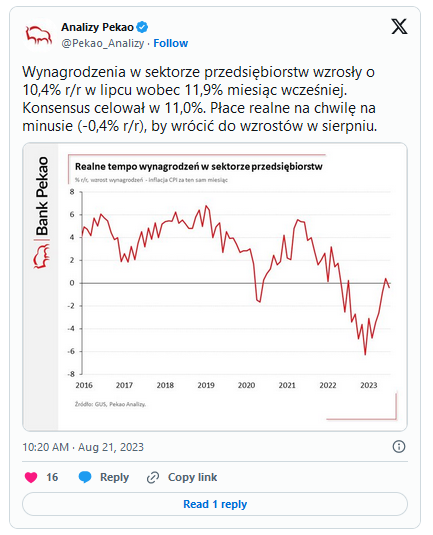The height and width of the screenshot is (535, 433).
Task: Click the Analizy Pekao bison avatar
Action: click(38, 35)
